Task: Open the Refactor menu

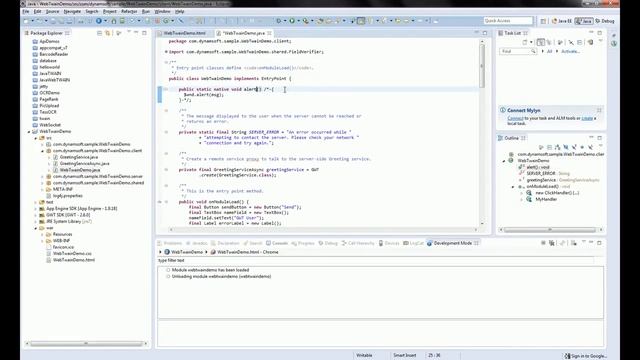Action: click(x=129, y=11)
